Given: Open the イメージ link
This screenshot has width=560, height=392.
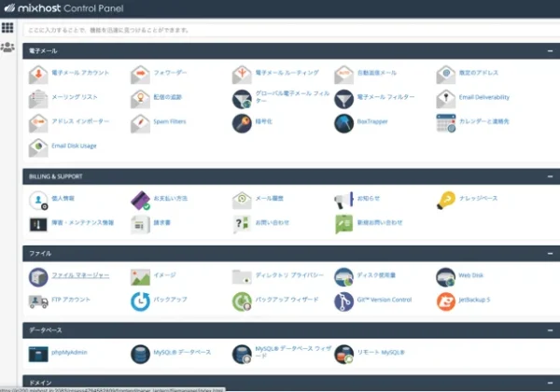Looking at the screenshot, I should (x=164, y=275).
